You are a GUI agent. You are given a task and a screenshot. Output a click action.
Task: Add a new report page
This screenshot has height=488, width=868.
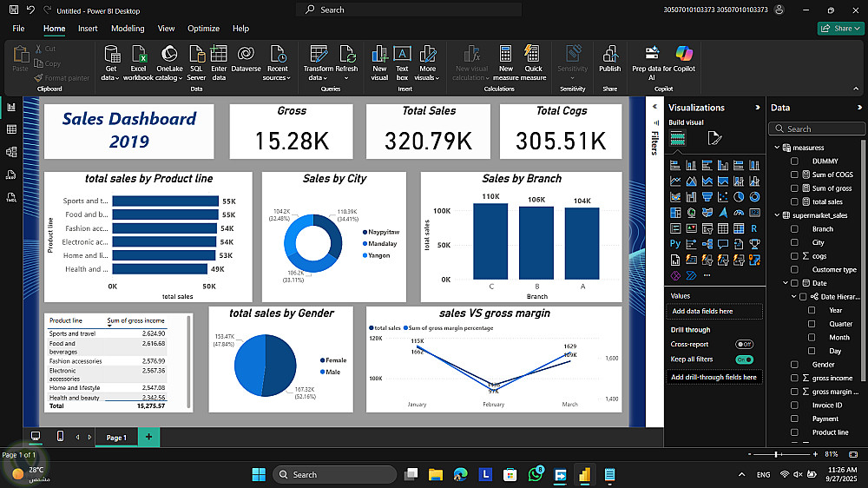pyautogui.click(x=148, y=437)
